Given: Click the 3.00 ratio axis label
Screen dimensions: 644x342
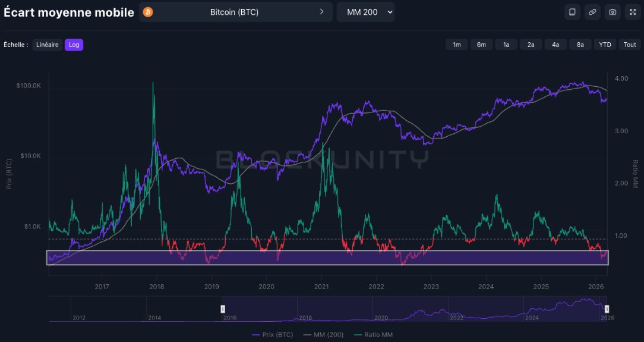Looking at the screenshot, I should 621,131.
